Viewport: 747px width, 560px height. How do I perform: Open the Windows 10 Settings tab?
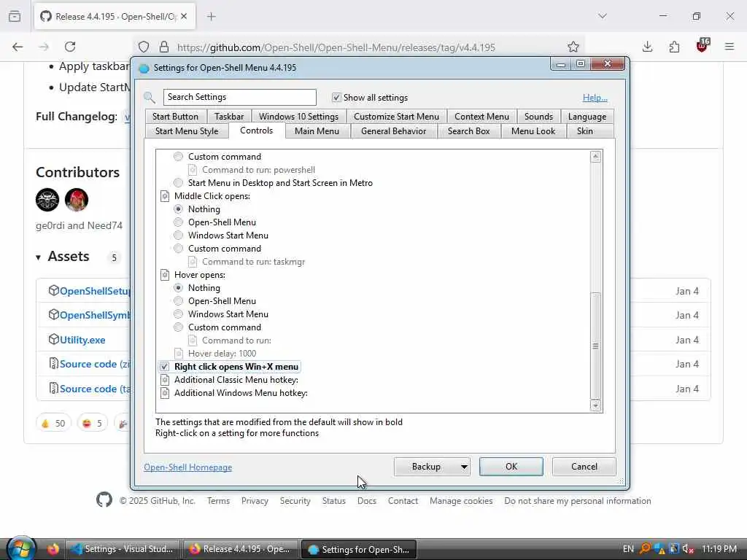298,117
